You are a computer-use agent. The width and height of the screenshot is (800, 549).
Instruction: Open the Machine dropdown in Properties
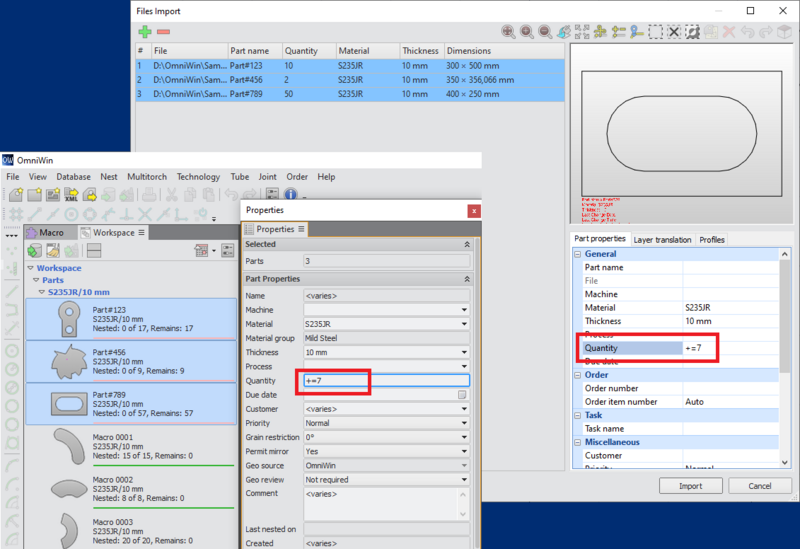[464, 310]
